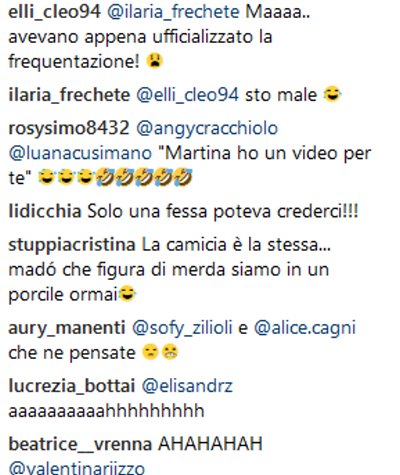This screenshot has height=475, width=400.
Task: Click the emojis after che ne pensate
Action: [160, 352]
